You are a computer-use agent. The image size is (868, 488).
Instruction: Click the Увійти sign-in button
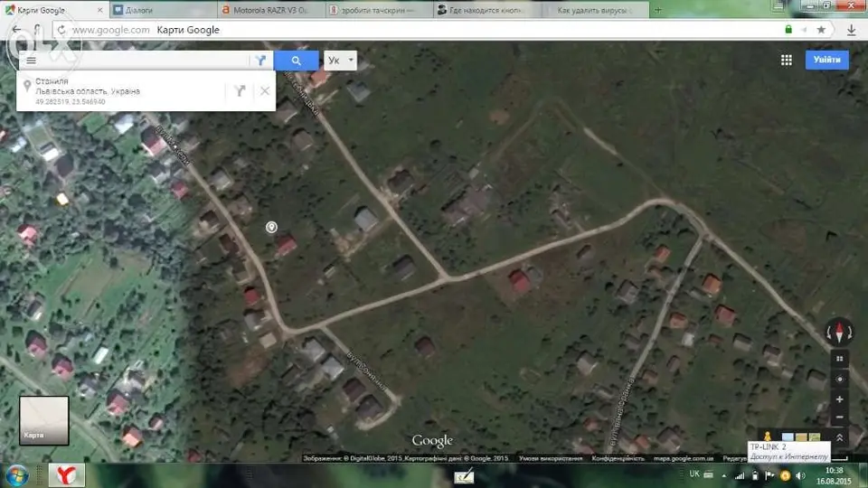point(826,60)
